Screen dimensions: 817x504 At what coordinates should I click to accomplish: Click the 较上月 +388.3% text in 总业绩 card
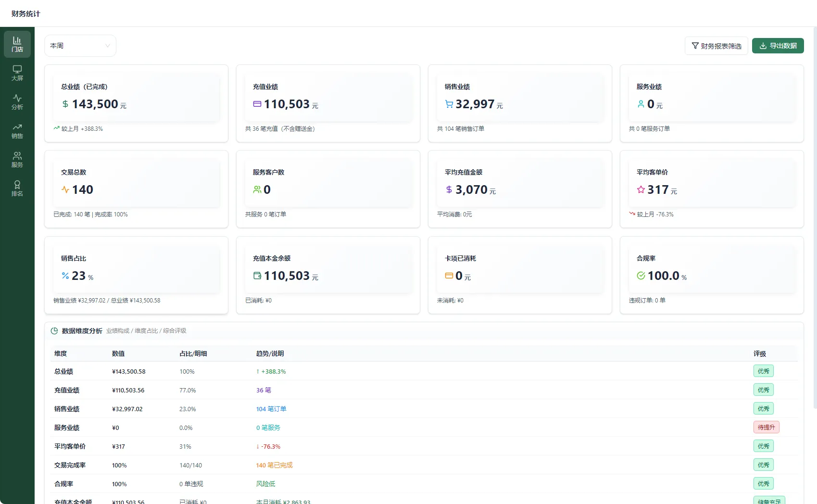point(82,129)
